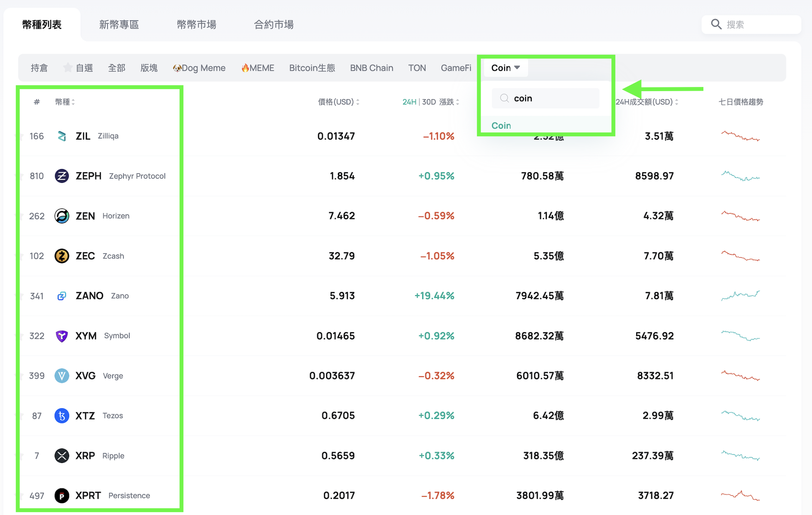Expand the Coin category dropdown
812x515 pixels.
(x=505, y=68)
